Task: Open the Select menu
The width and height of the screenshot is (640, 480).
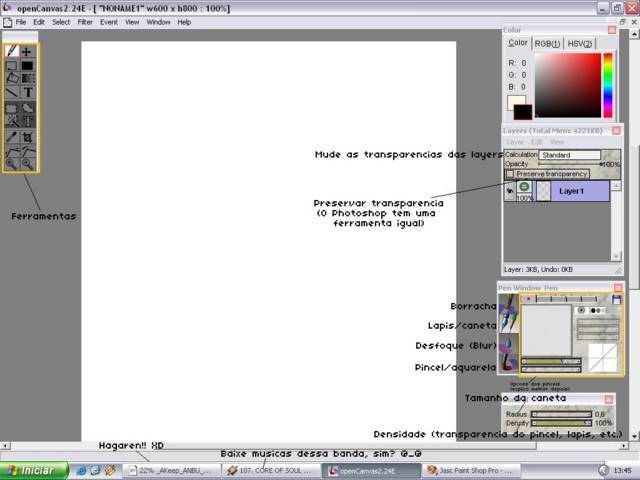Action: (x=61, y=22)
